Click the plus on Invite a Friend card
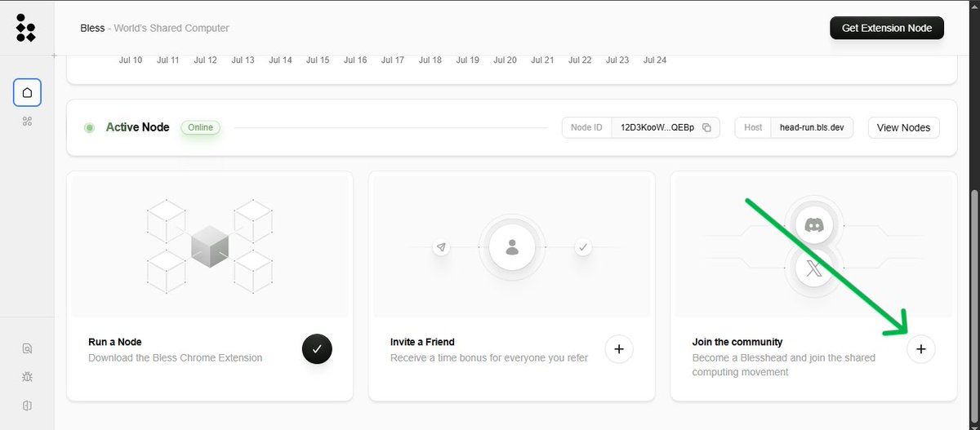Image resolution: width=980 pixels, height=430 pixels. (619, 349)
